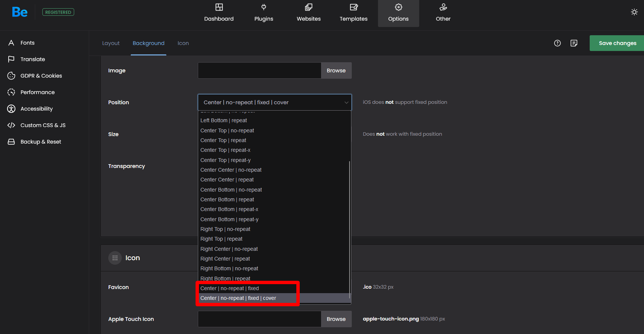
Task: Open Backup & Reset settings
Action: (40, 142)
